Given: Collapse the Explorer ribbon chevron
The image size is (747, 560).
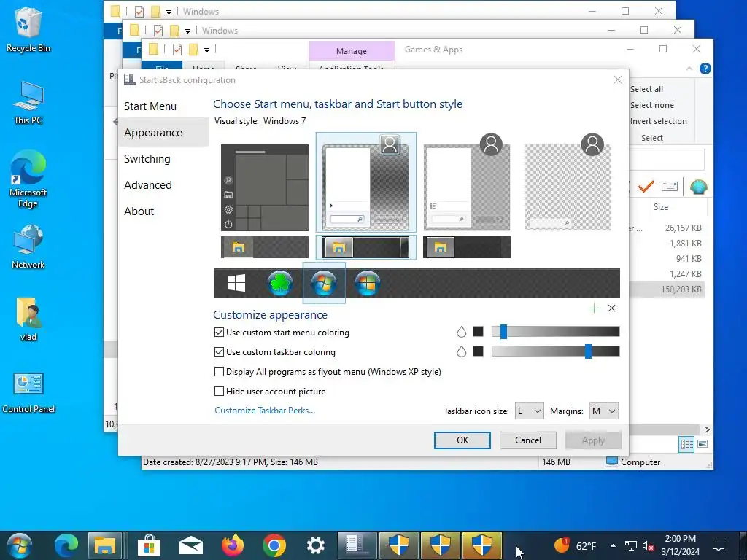Looking at the screenshot, I should coord(689,69).
